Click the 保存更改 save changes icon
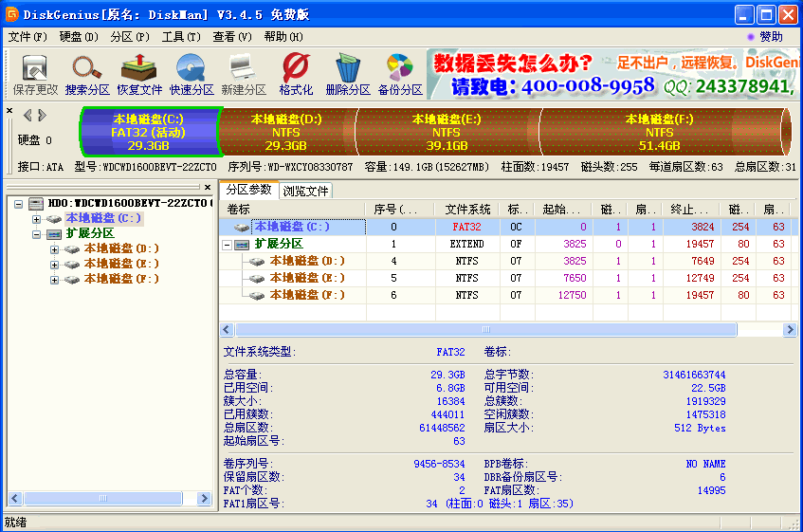The height and width of the screenshot is (532, 803). pyautogui.click(x=35, y=74)
